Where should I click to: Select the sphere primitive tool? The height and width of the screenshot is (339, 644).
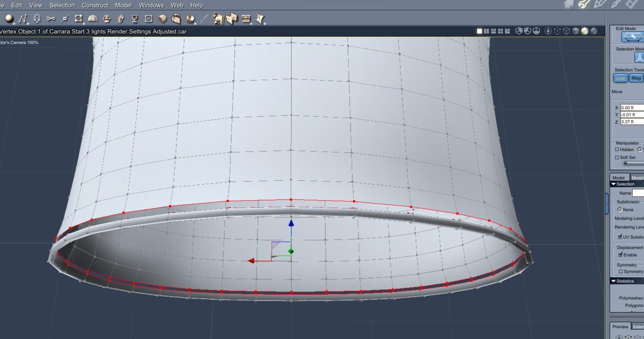pyautogui.click(x=9, y=19)
